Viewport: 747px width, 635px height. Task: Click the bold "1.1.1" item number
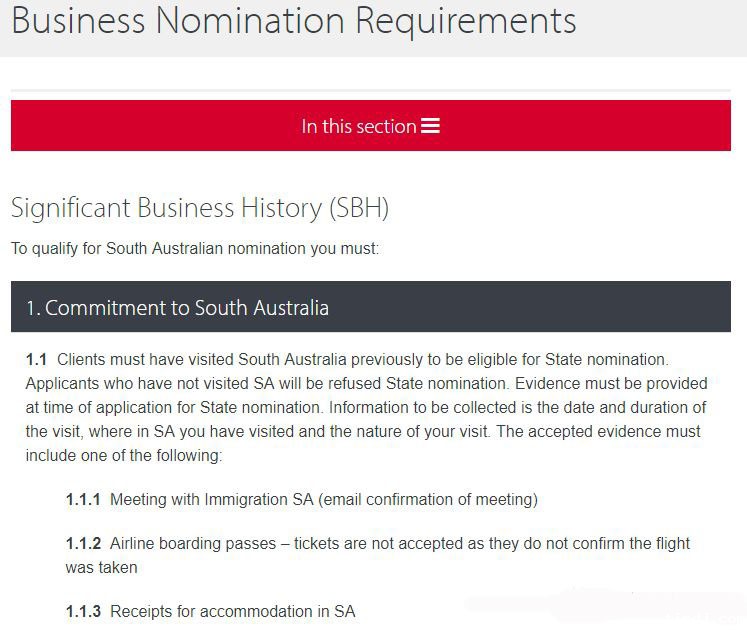point(83,499)
